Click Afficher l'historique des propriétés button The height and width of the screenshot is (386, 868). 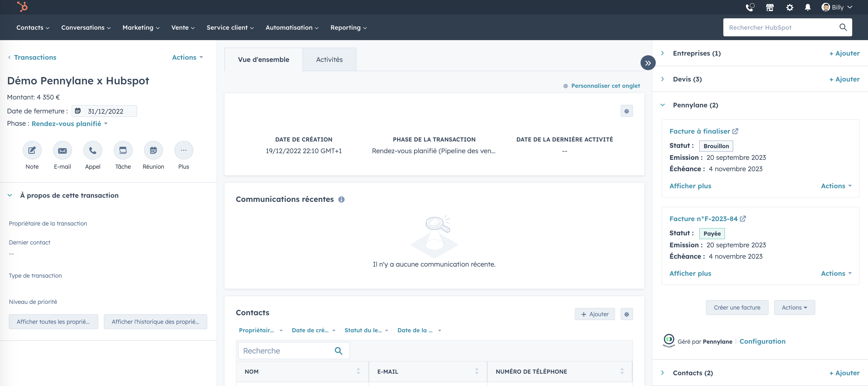(155, 322)
